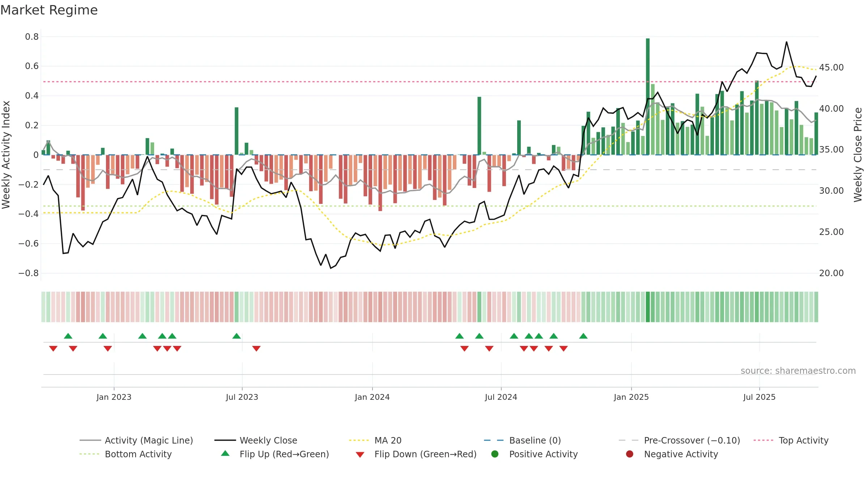The width and height of the screenshot is (868, 488).
Task: Click the Baseline (0) legend entry
Action: 522,440
